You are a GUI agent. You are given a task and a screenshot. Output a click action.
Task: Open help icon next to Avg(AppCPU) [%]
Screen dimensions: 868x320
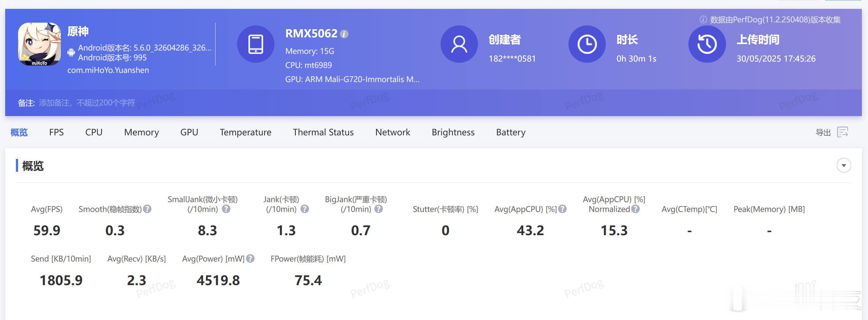[x=562, y=209]
